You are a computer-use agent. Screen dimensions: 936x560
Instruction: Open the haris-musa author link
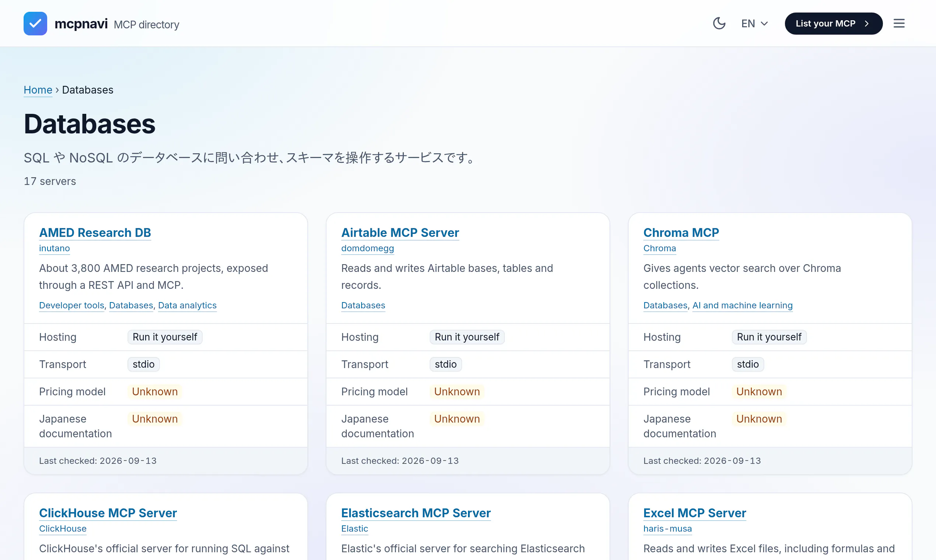[667, 529]
